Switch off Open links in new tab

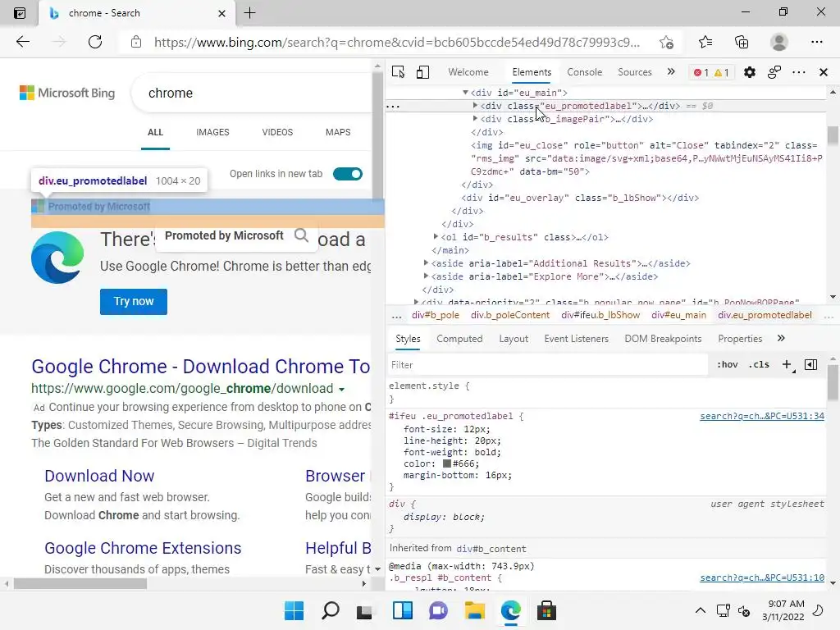click(348, 174)
